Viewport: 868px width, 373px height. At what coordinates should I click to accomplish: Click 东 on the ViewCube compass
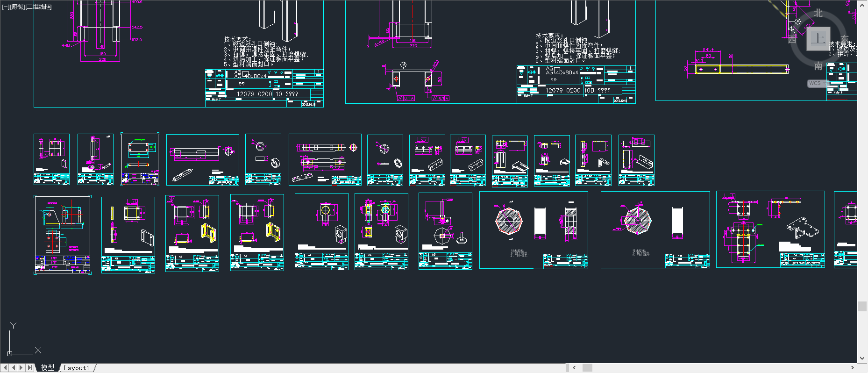click(x=845, y=39)
